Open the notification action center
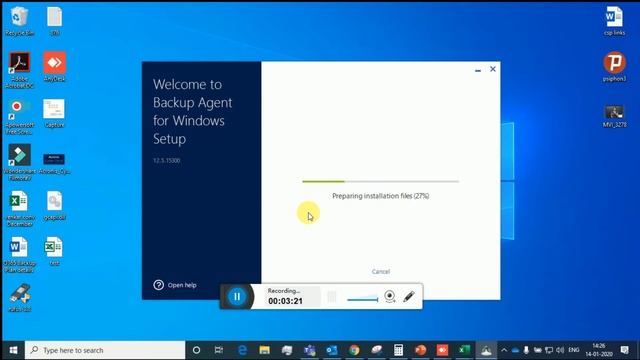The width and height of the screenshot is (640, 360). [x=624, y=350]
